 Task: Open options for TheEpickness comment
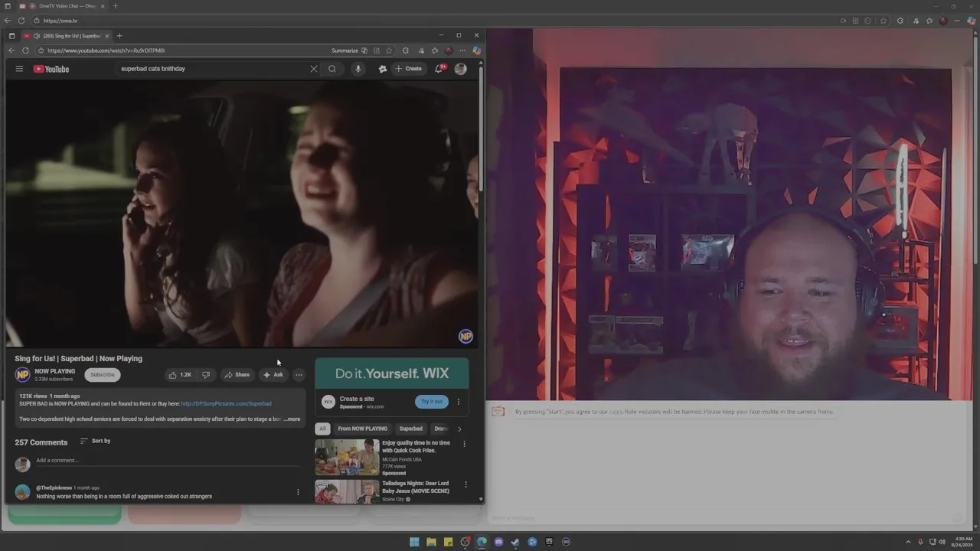pos(298,492)
